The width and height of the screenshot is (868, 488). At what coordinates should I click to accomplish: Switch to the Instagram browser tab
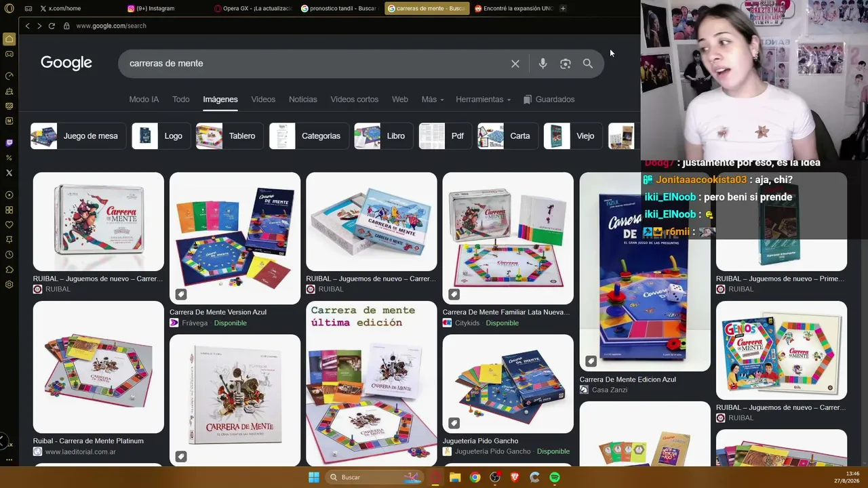(x=165, y=8)
